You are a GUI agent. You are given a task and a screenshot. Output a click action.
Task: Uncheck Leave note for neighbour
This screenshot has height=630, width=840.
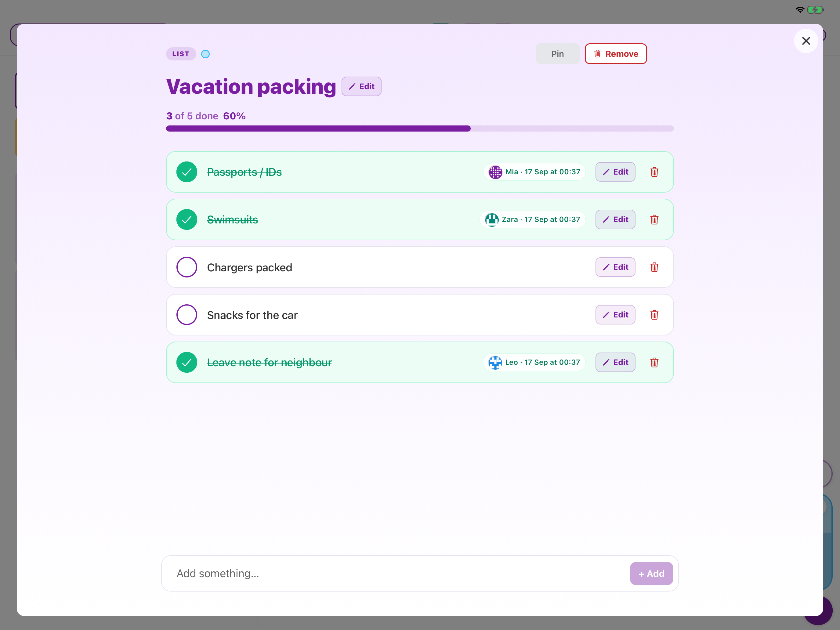(x=187, y=363)
